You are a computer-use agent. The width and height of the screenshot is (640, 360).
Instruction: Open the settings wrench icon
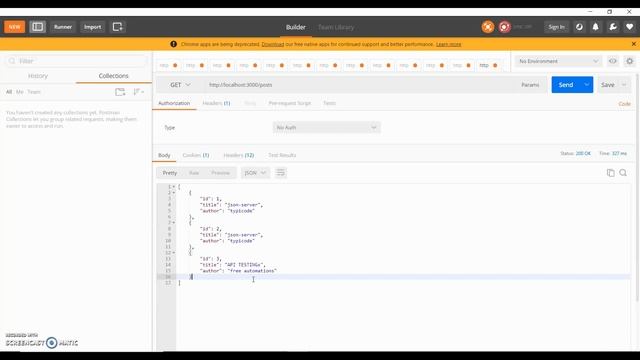(x=613, y=27)
